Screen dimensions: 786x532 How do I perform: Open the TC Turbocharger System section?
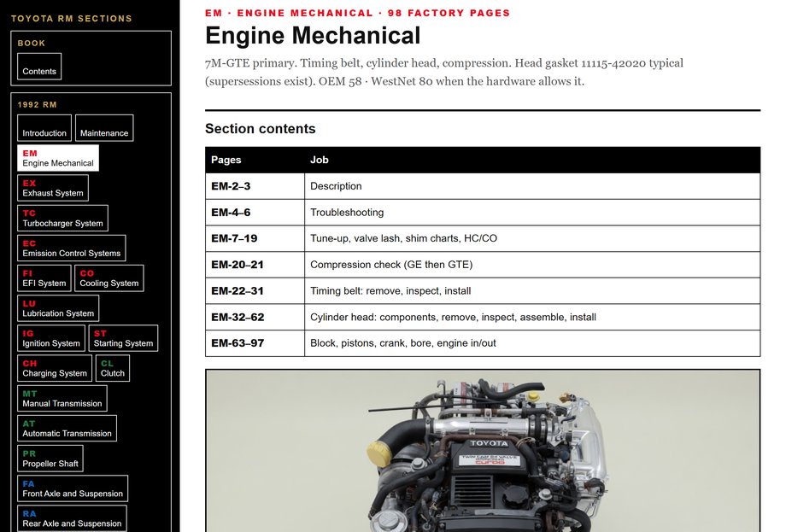62,218
